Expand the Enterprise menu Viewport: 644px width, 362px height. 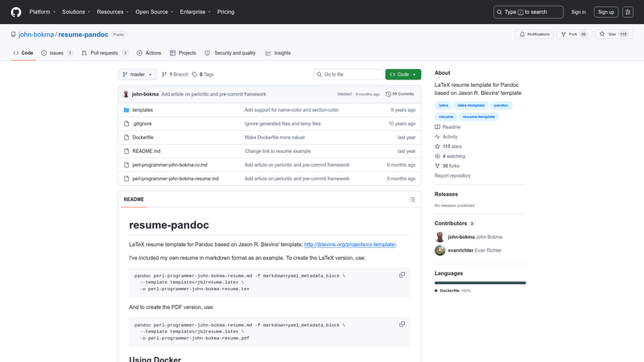pyautogui.click(x=195, y=12)
